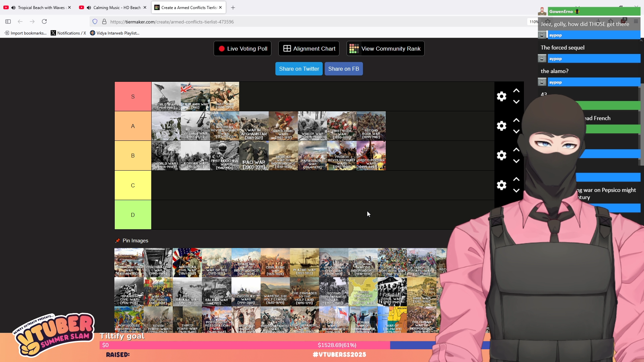644x362 pixels.
Task: Select Spanish Civil War image in pool
Action: [x=129, y=292]
